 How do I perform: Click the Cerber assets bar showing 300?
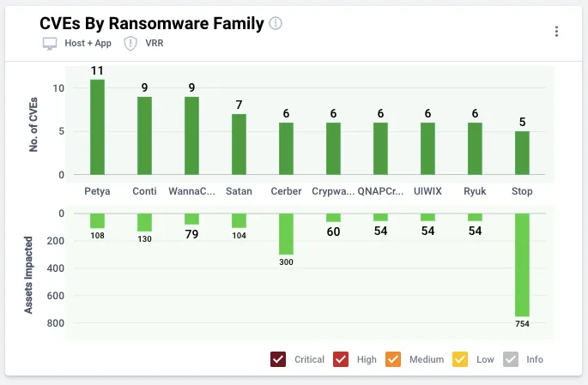point(286,234)
